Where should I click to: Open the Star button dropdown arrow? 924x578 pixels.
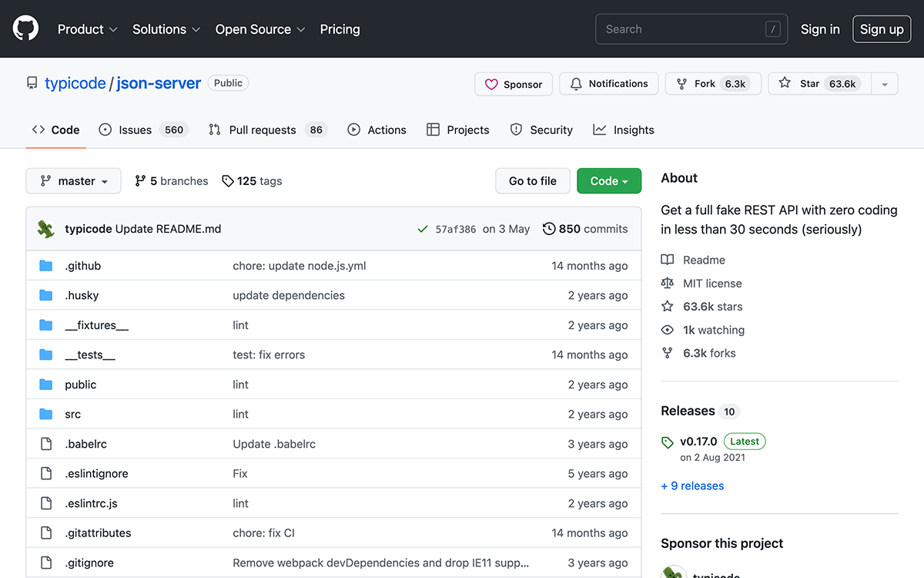click(884, 83)
